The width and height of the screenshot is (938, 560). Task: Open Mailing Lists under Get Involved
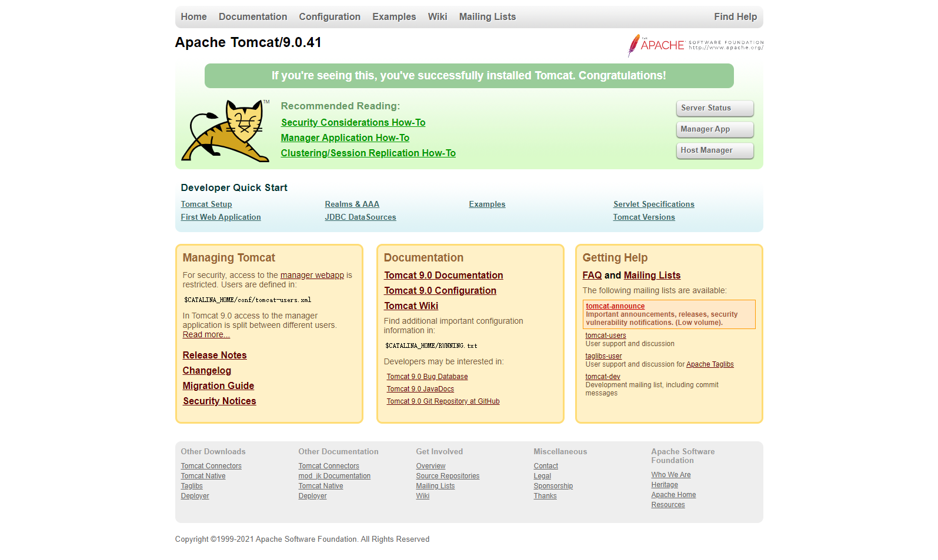click(x=435, y=486)
